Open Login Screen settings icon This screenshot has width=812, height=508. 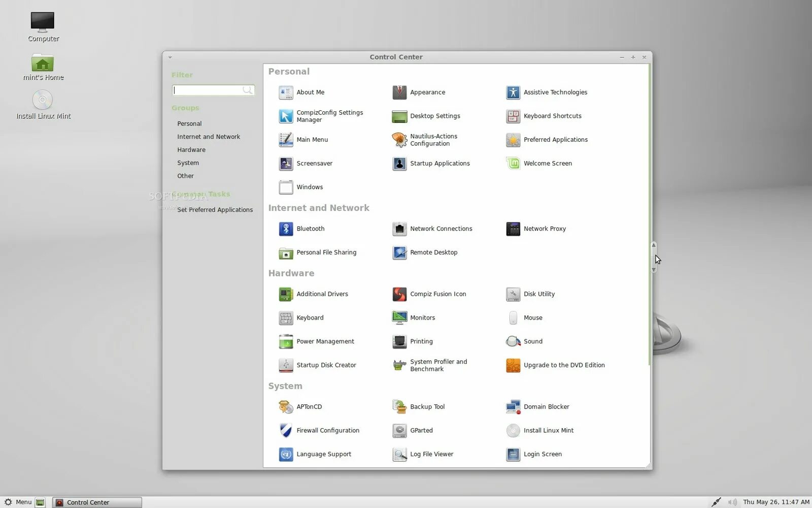(x=513, y=454)
